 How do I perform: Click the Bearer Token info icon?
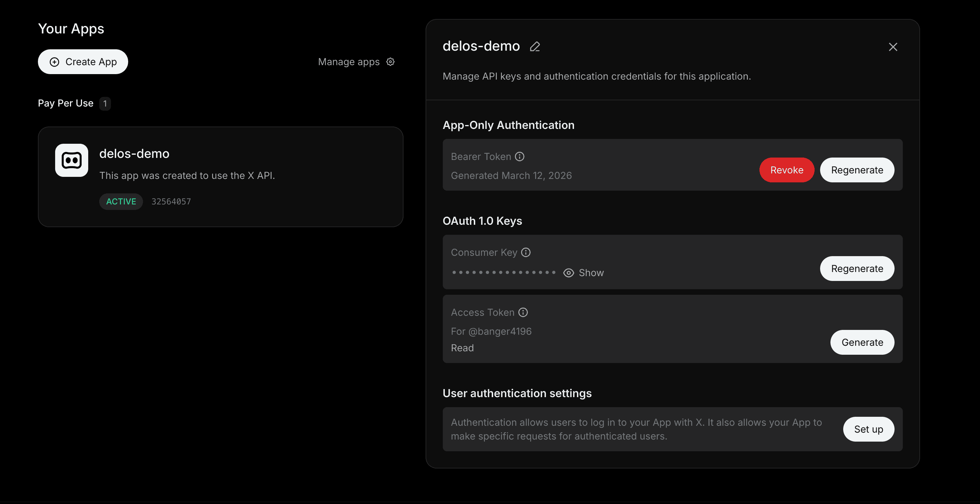520,157
